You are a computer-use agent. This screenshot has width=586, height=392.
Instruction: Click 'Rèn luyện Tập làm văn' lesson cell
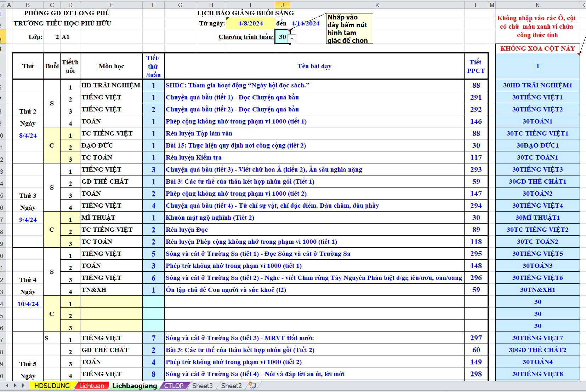pos(314,133)
